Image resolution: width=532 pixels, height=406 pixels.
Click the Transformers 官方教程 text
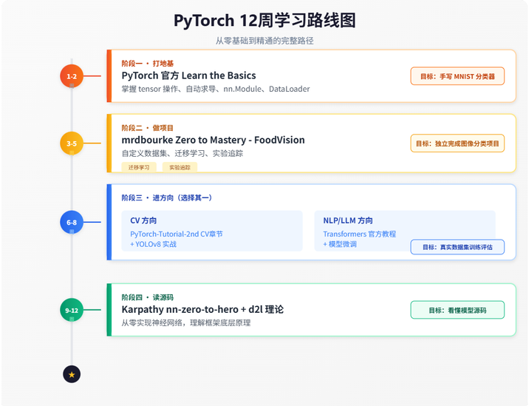pos(360,234)
